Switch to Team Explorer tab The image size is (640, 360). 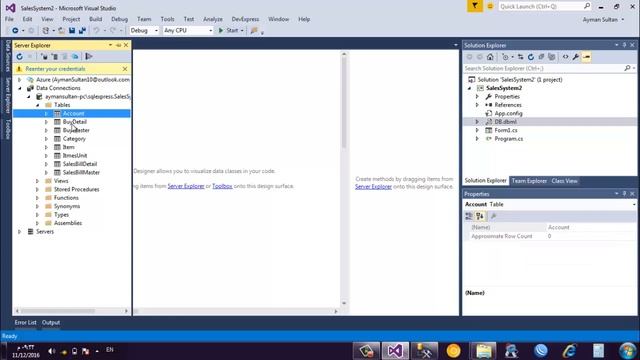coord(529,181)
